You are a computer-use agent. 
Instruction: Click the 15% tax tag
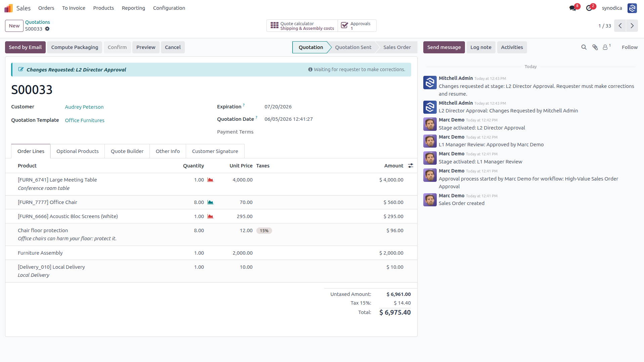[x=264, y=231]
